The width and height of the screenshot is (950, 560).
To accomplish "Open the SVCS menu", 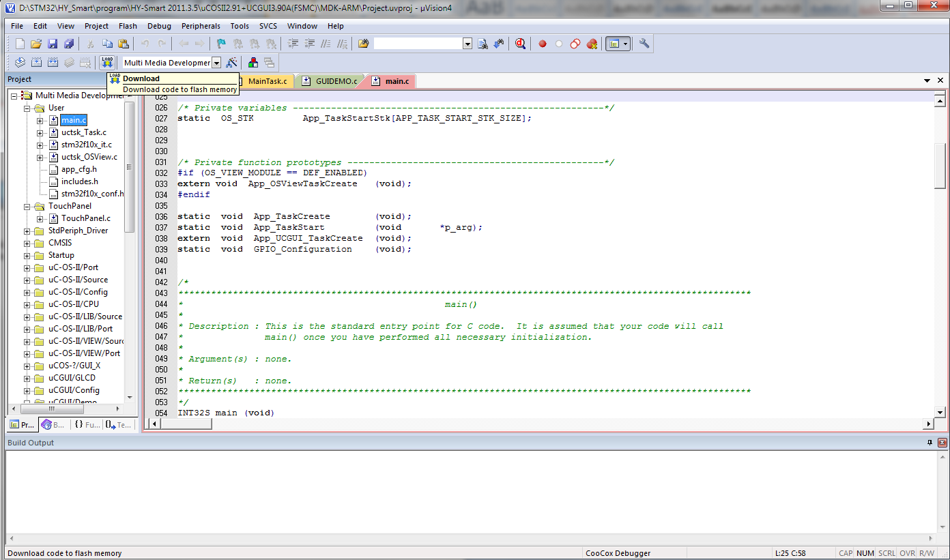I will tap(268, 26).
